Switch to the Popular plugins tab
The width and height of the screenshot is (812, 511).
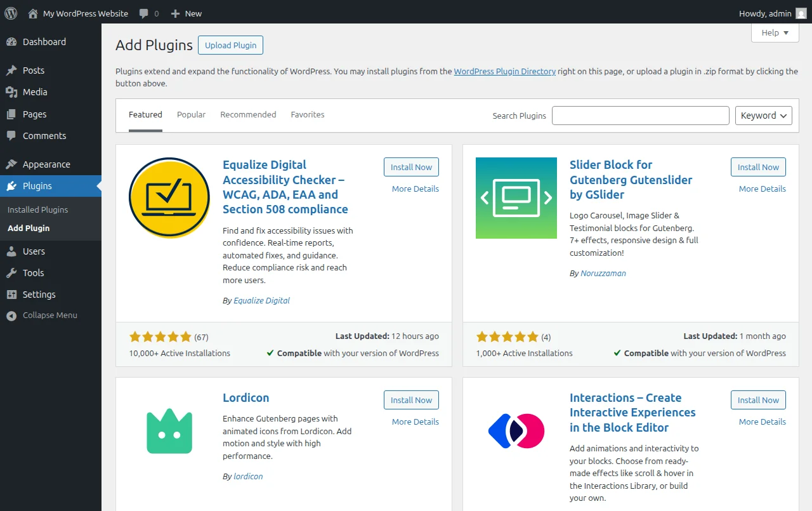(x=191, y=114)
